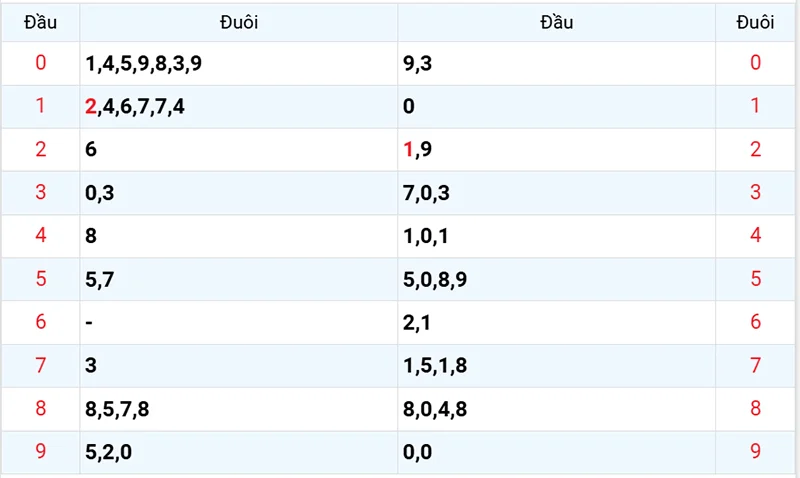800x478 pixels.
Task: Click the 0,0 cell
Action: [417, 453]
